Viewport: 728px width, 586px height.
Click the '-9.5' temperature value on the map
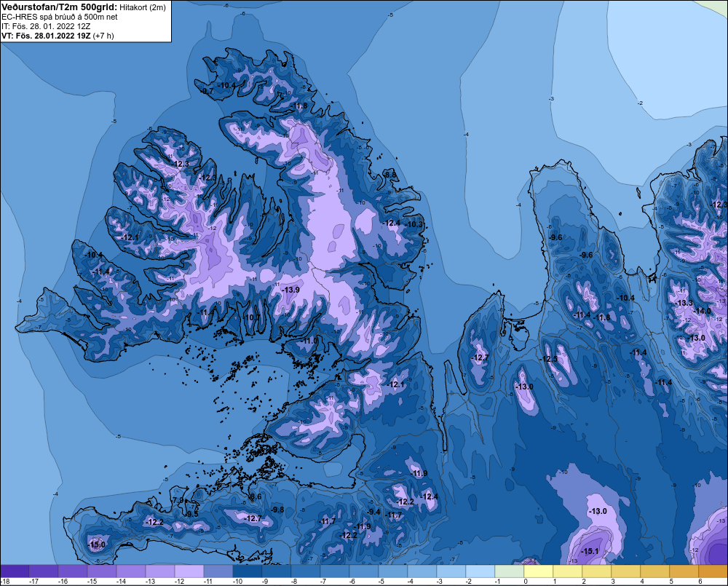[191, 514]
